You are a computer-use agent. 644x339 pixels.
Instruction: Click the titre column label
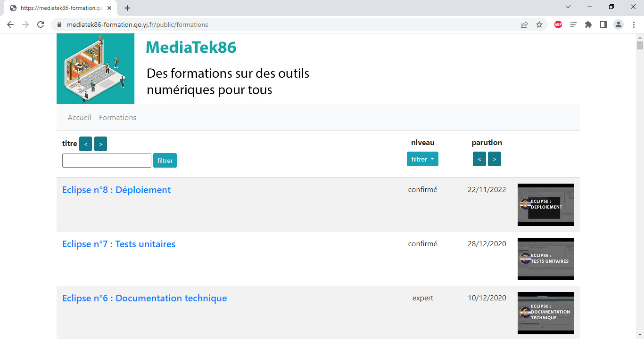click(70, 144)
